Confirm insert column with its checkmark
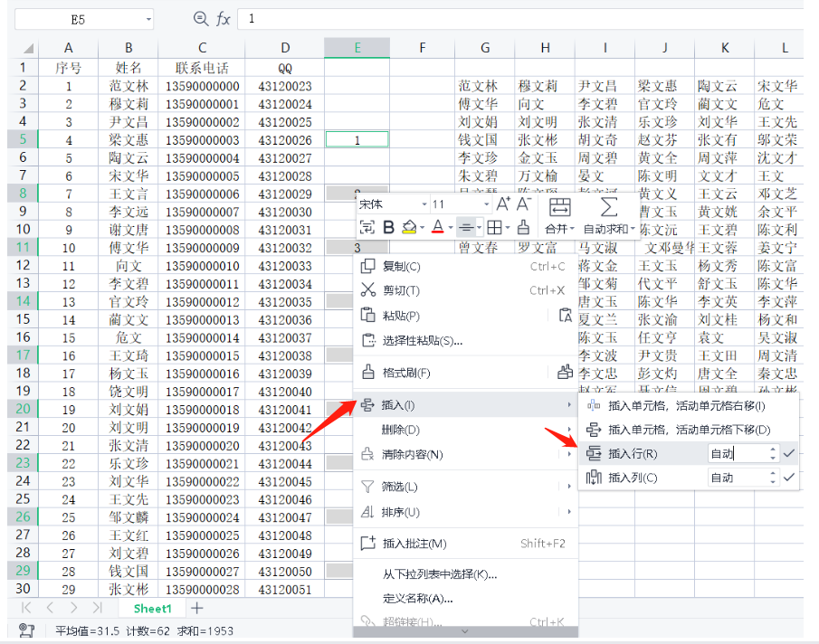 click(789, 478)
